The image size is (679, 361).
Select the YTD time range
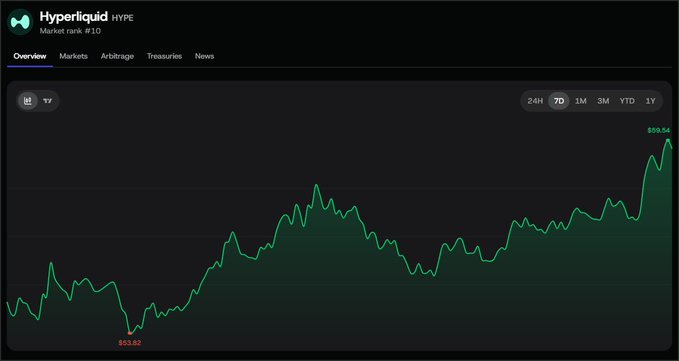tap(627, 101)
